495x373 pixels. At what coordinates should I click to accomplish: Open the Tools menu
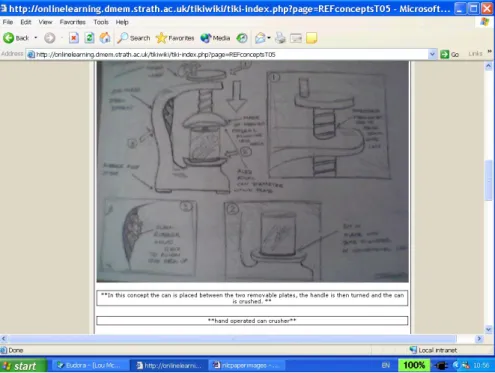[101, 22]
